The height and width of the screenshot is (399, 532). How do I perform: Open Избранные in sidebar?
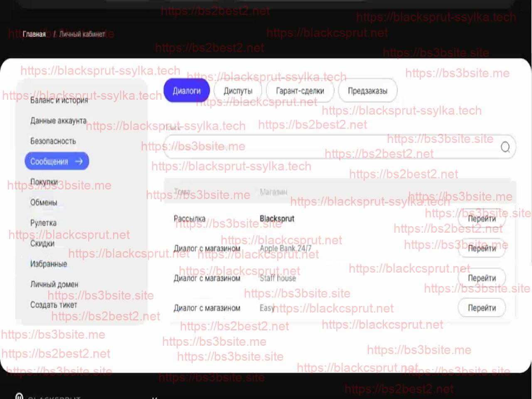click(48, 264)
